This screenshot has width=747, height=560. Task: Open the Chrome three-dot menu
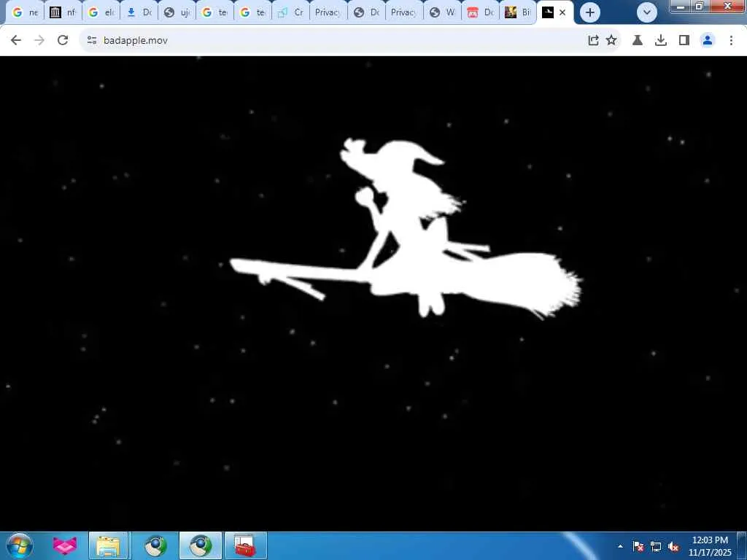[x=731, y=41]
